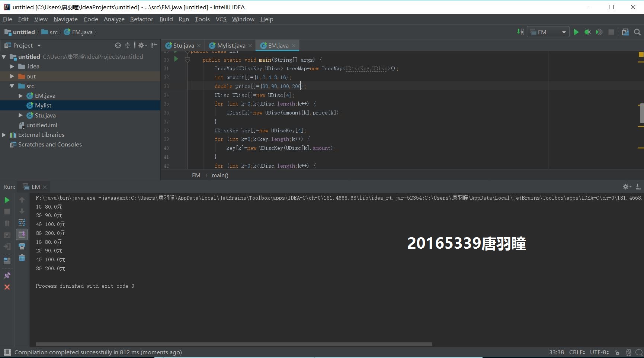This screenshot has height=358, width=644.
Task: Expand the .idea folder
Action: (x=12, y=67)
